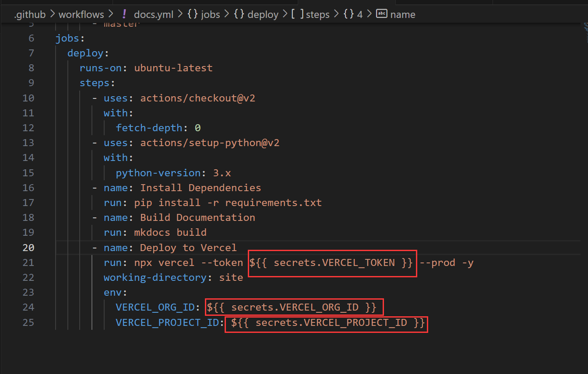Click the YAML exclamation icon in the breadcrumb

click(124, 14)
